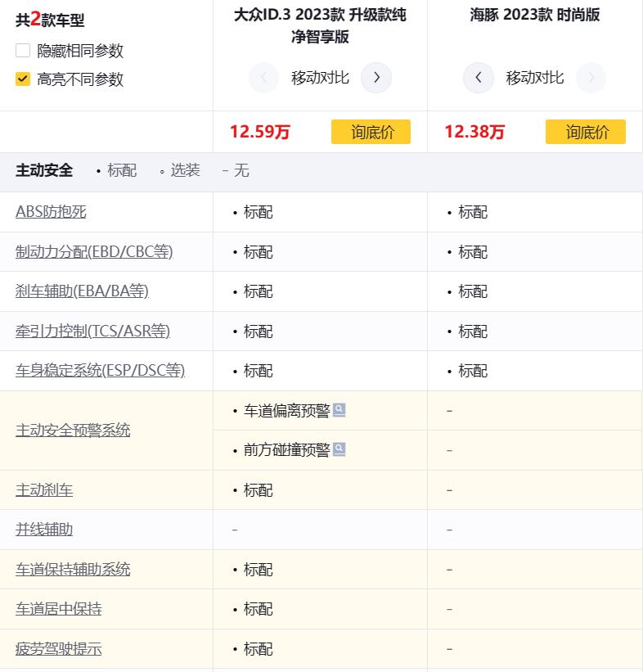Open 车身稳定系统(ESP/DSC等) link

pyautogui.click(x=101, y=370)
